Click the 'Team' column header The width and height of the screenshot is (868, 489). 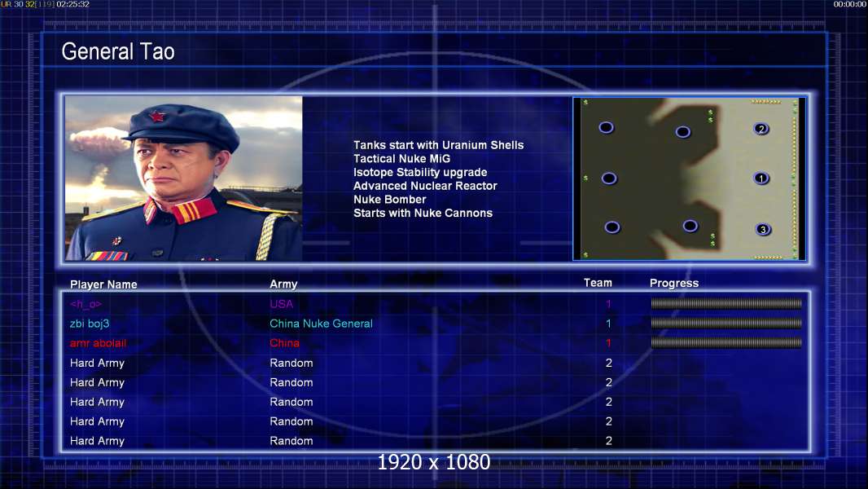tap(598, 283)
